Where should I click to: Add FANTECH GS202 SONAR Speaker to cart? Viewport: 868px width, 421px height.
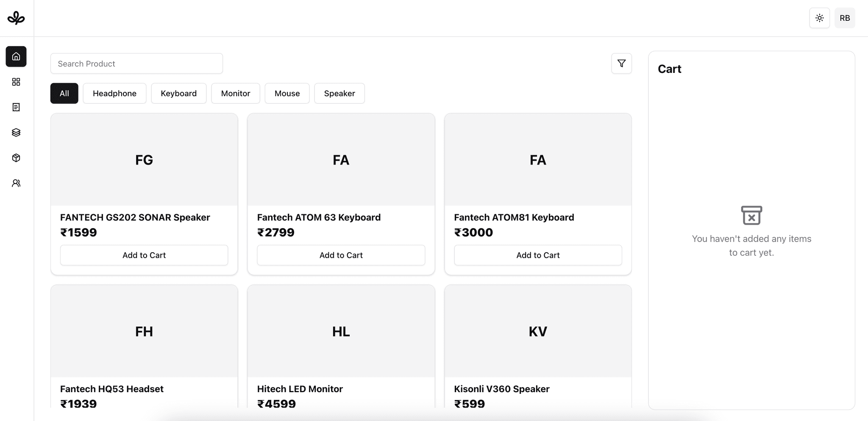tap(144, 255)
